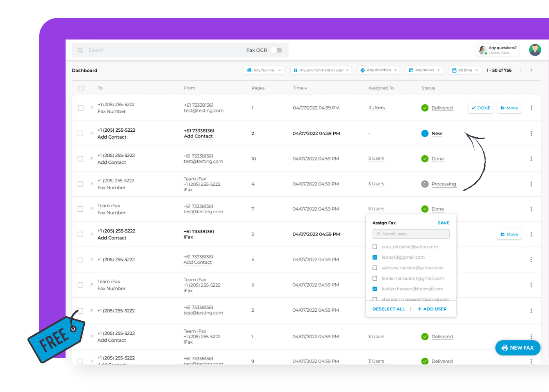Click Move next to the DONE button
The height and width of the screenshot is (392, 549).
[x=509, y=108]
